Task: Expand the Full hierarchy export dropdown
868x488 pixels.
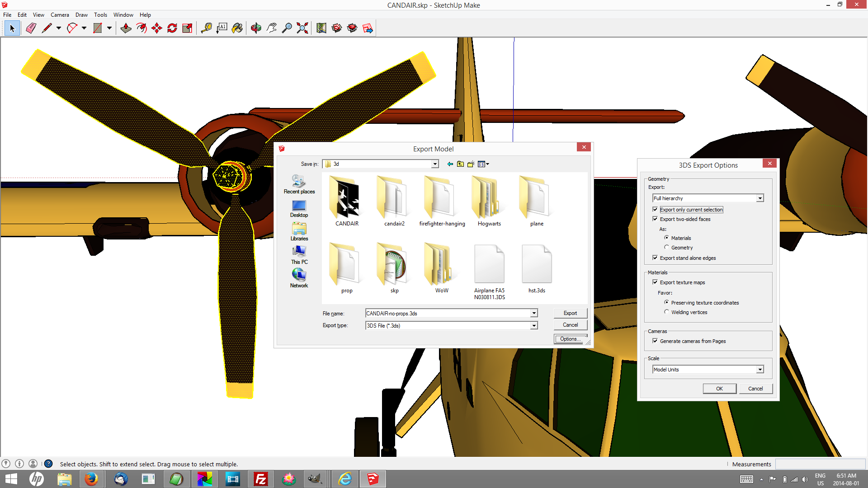Action: [x=760, y=198]
